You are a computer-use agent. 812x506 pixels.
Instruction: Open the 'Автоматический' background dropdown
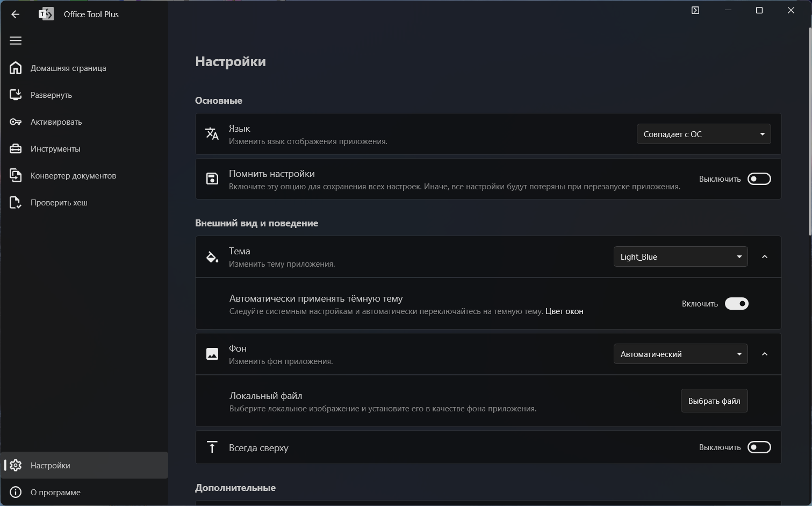[x=680, y=354]
